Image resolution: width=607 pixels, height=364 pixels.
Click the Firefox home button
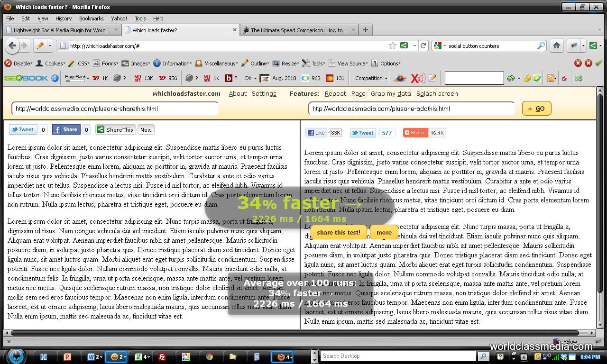click(x=557, y=45)
